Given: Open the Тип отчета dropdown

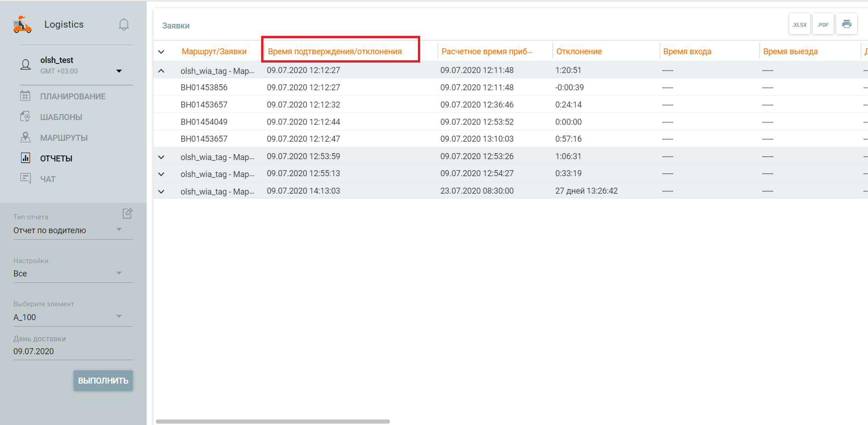Looking at the screenshot, I should tap(68, 230).
